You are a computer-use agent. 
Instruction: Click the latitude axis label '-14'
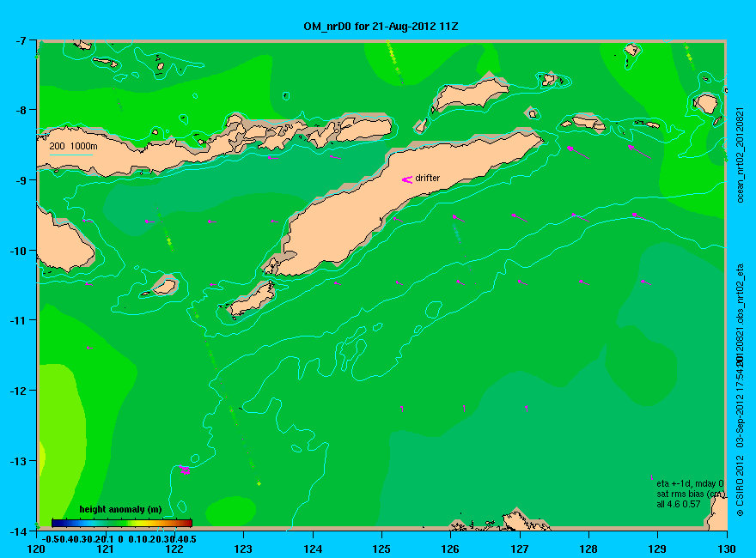tap(18, 531)
